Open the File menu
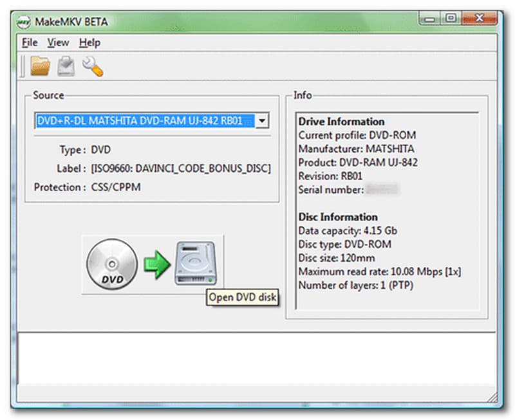 pyautogui.click(x=30, y=42)
